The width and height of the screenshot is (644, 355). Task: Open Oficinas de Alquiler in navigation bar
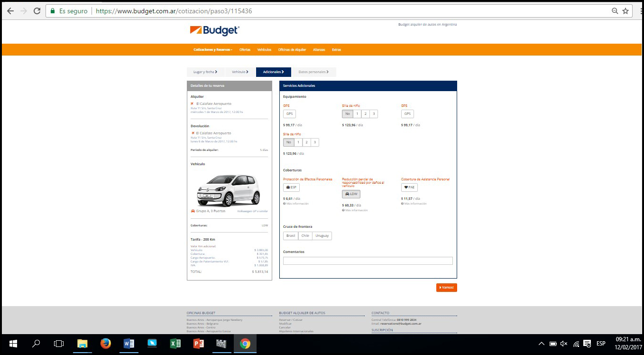[292, 50]
